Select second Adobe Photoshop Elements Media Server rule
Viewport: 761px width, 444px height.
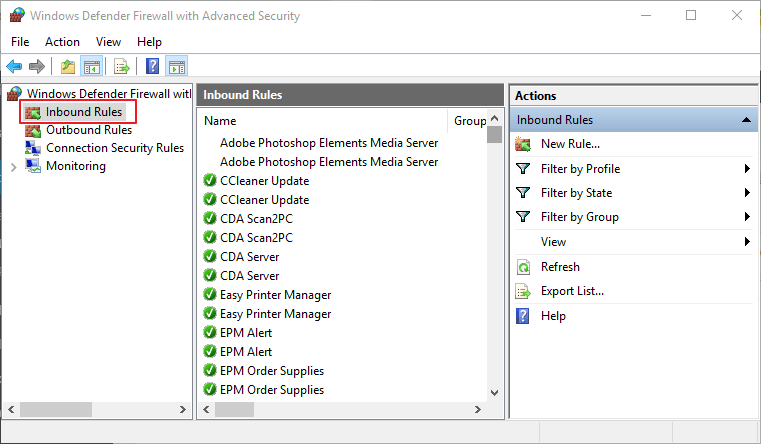click(x=329, y=162)
